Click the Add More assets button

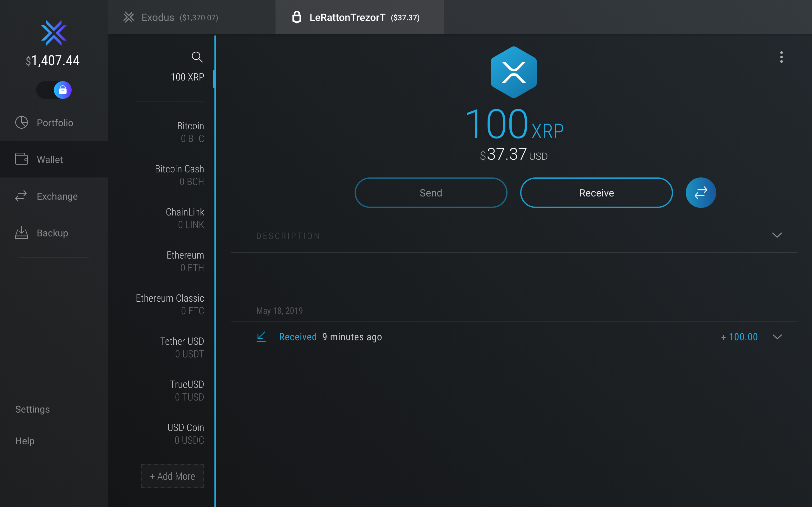(173, 476)
